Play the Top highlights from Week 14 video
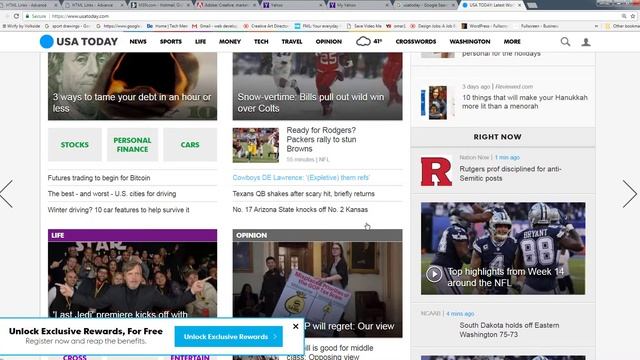This screenshot has width=640, height=360. (x=433, y=274)
